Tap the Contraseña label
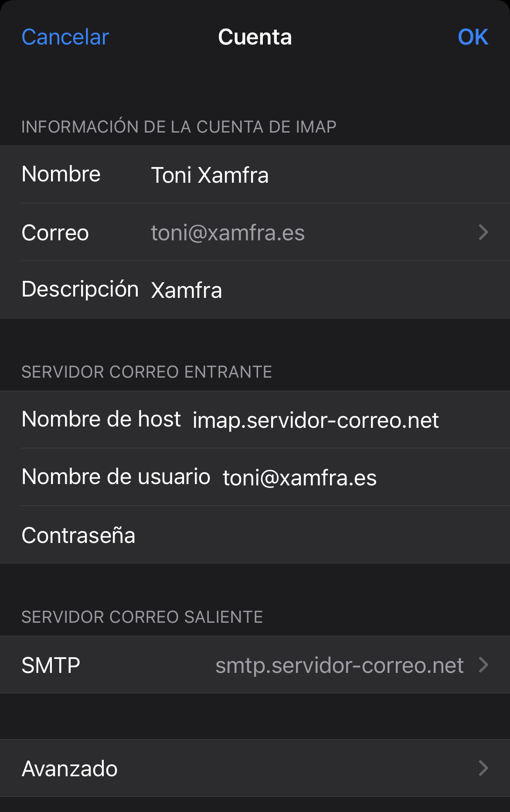 click(78, 536)
